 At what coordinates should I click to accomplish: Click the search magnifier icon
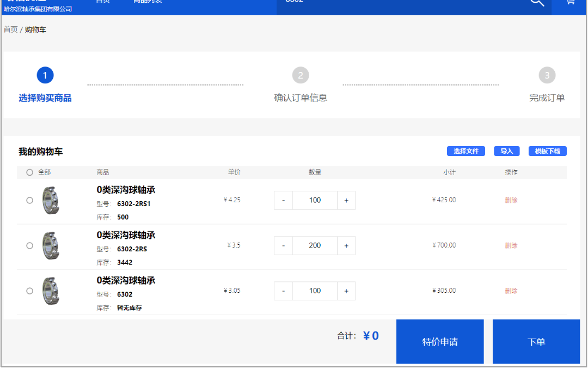point(536,3)
